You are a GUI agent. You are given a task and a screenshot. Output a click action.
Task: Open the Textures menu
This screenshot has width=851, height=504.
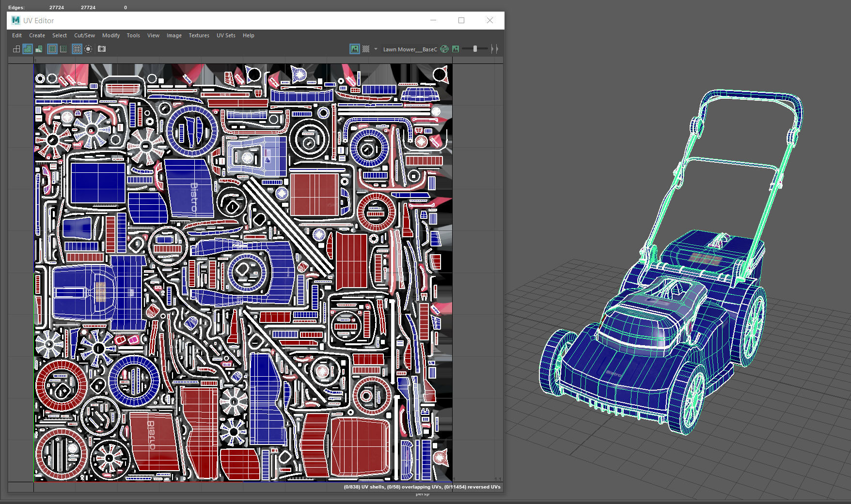199,35
